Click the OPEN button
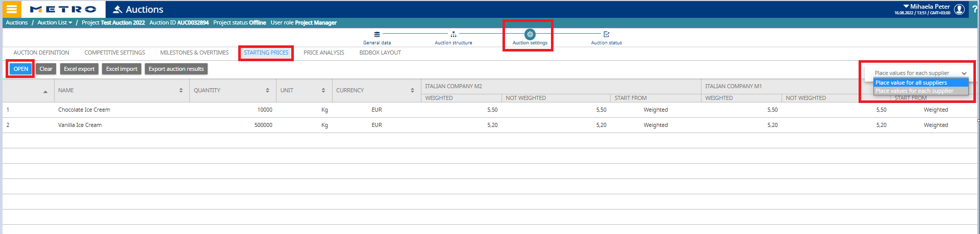This screenshot has height=234, width=980. [x=21, y=69]
